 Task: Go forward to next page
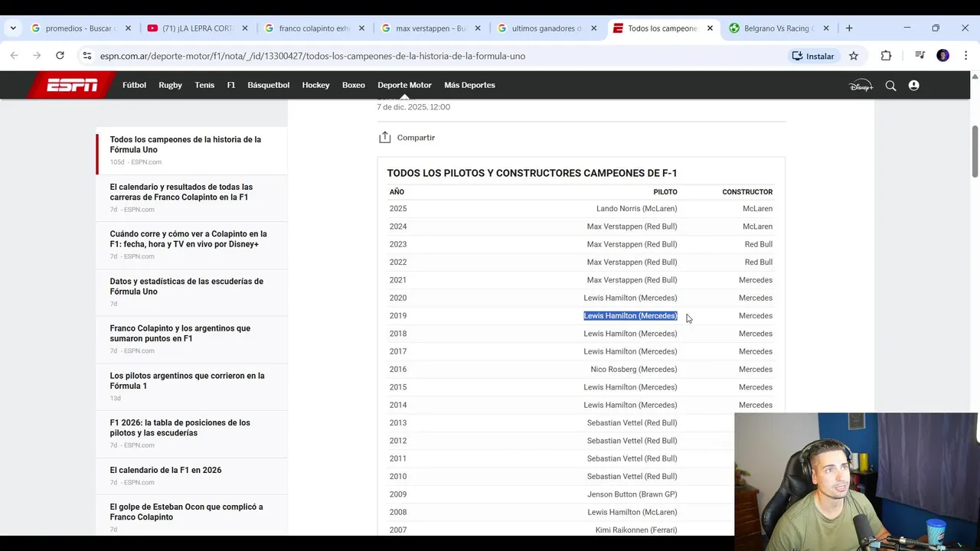tap(37, 56)
